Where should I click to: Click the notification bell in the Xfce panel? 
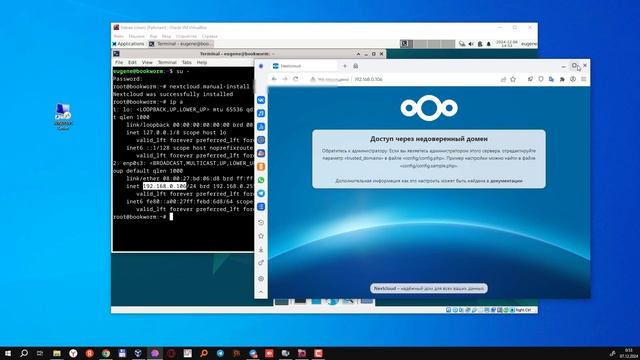[489, 44]
